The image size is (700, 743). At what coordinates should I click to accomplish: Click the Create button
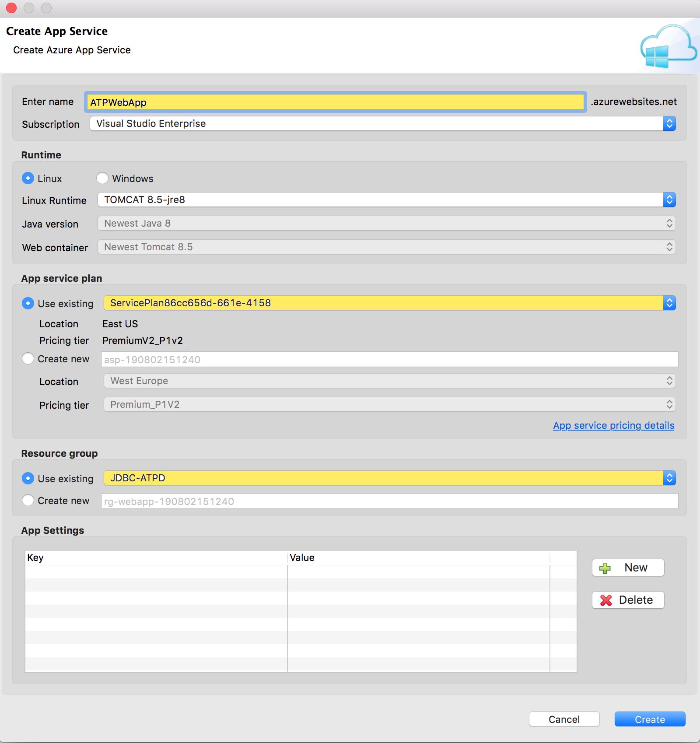point(650,719)
